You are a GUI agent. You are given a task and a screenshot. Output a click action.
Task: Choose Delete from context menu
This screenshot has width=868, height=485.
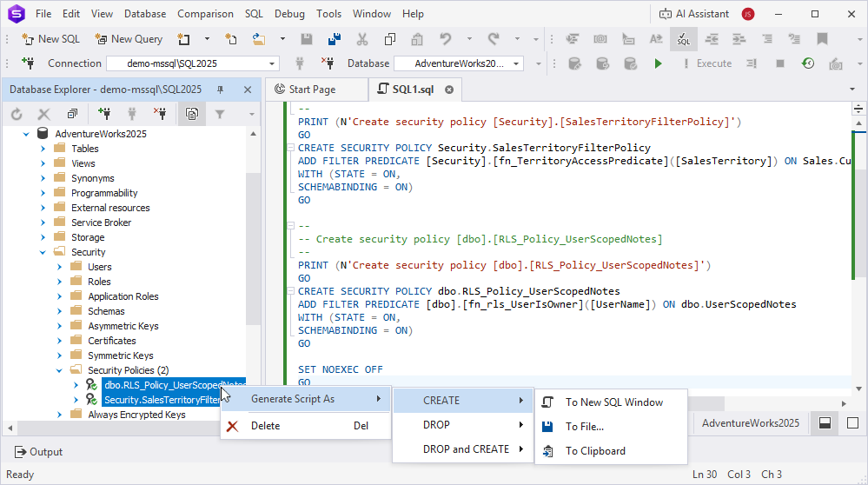pos(306,426)
